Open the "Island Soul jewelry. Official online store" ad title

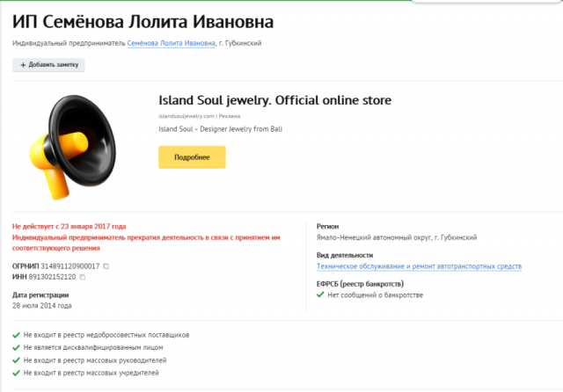coord(274,100)
